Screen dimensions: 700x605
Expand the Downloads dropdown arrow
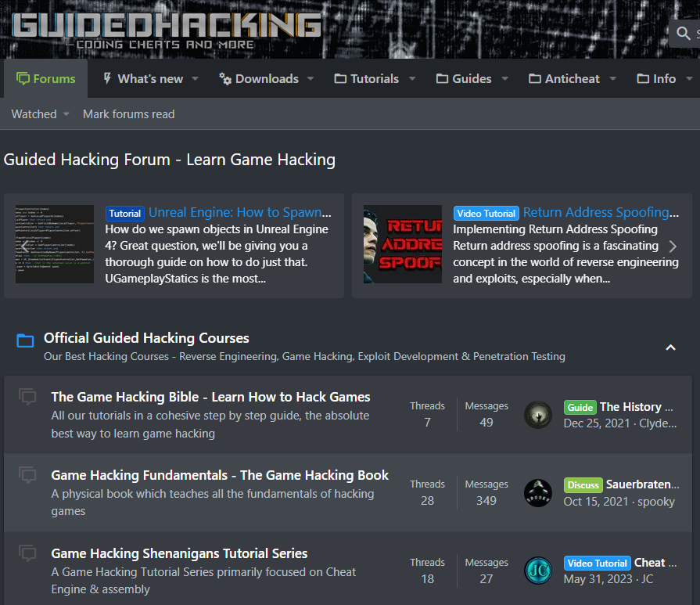pos(311,78)
